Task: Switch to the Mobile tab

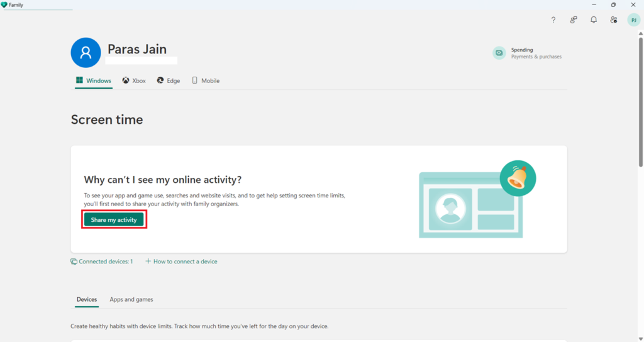Action: [206, 80]
